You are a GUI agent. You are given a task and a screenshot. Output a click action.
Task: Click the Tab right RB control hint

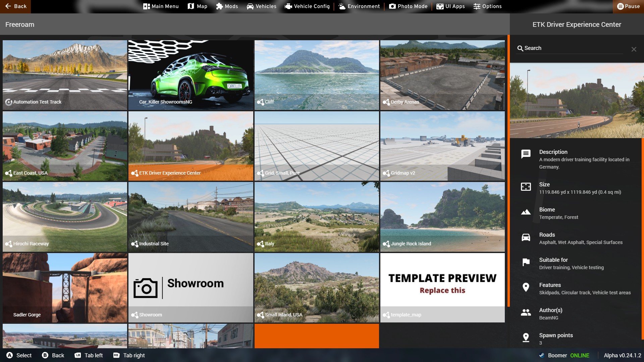click(x=129, y=355)
